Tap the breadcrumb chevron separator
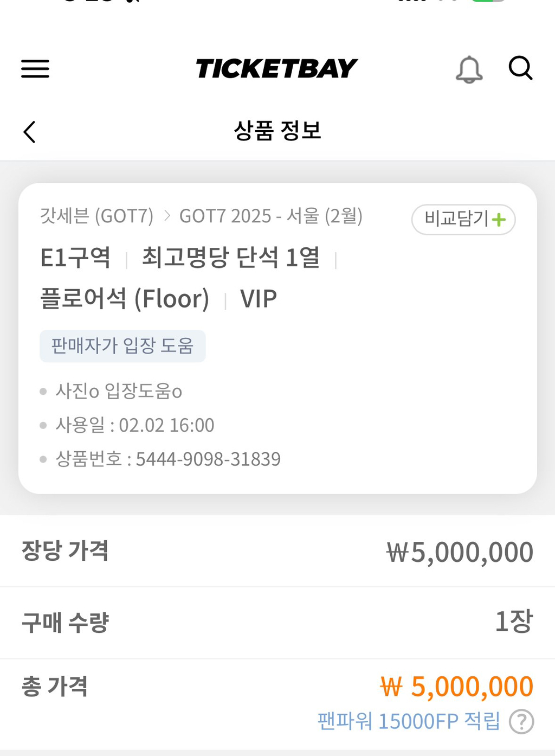Screen dimensions: 555x756 pyautogui.click(x=167, y=216)
